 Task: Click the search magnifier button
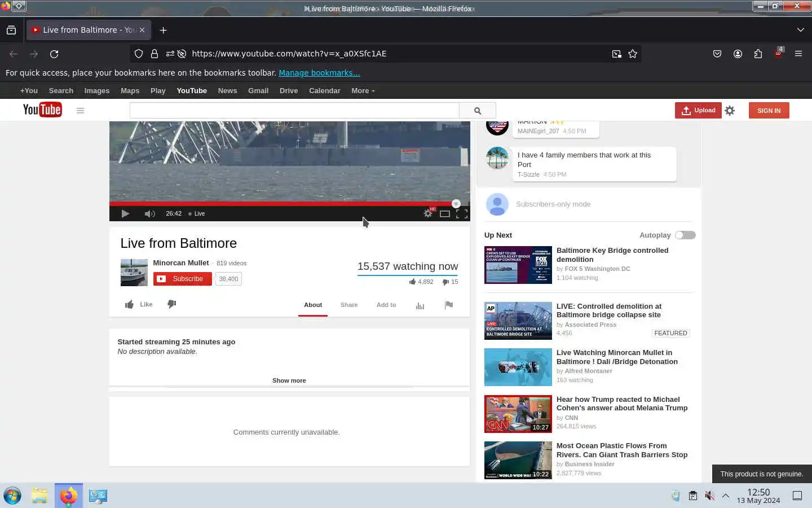(478, 111)
